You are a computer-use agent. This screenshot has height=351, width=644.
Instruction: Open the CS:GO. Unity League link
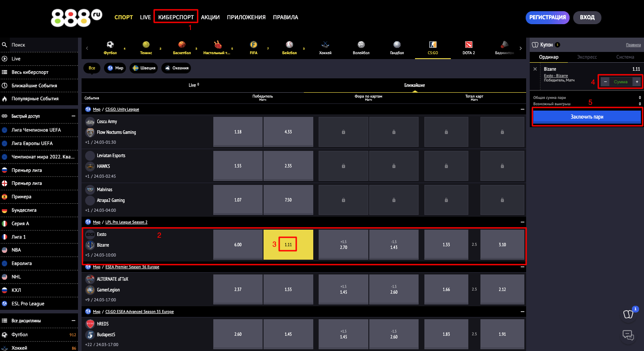click(122, 109)
